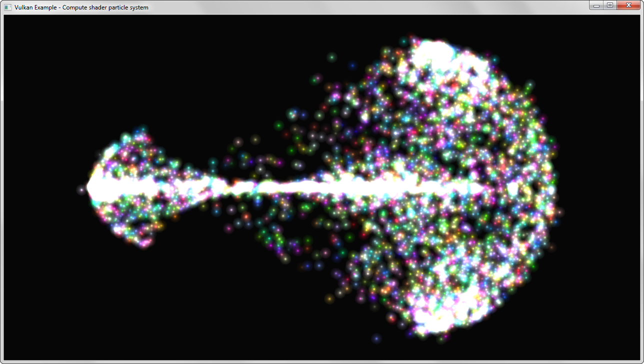Minimize the Vulkan Example window
This screenshot has width=644, height=364.
tap(596, 5)
